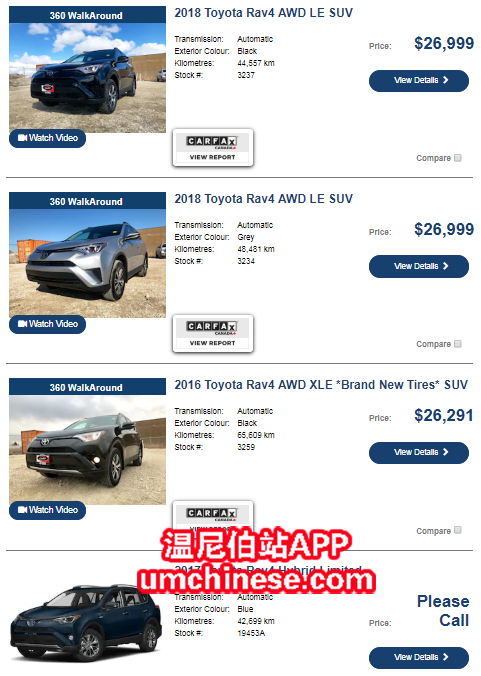Tick Compare checkbox for stock 3259
Image resolution: width=481 pixels, height=676 pixels.
coord(458,530)
